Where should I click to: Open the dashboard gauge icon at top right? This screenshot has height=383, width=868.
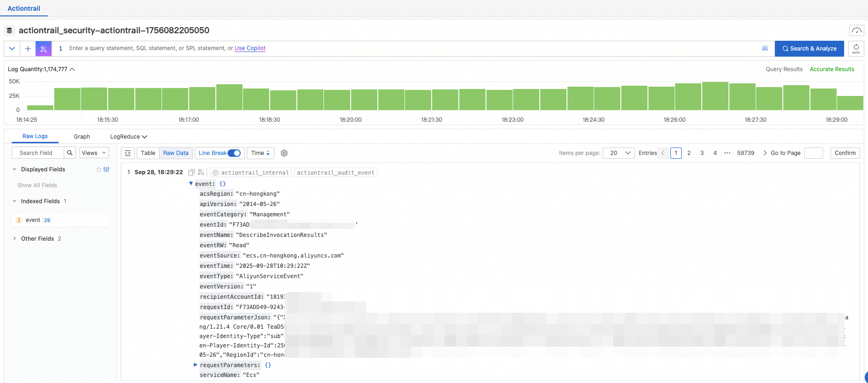coord(856,30)
